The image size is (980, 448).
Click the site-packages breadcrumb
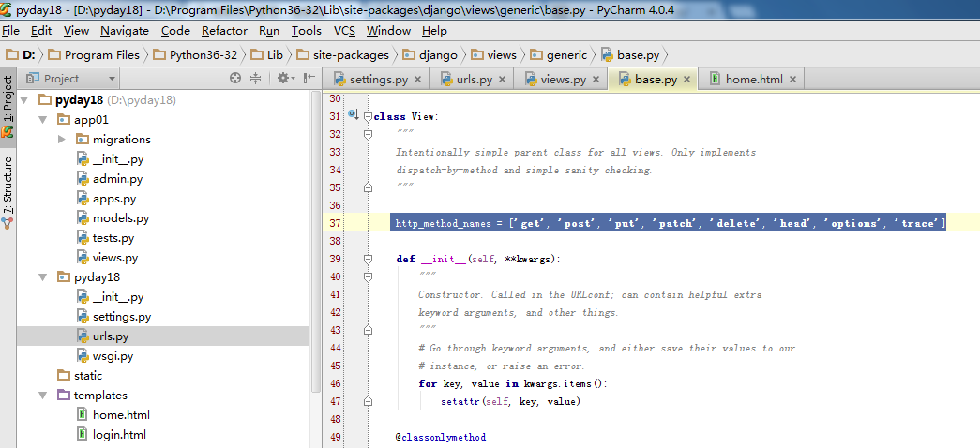(x=350, y=54)
